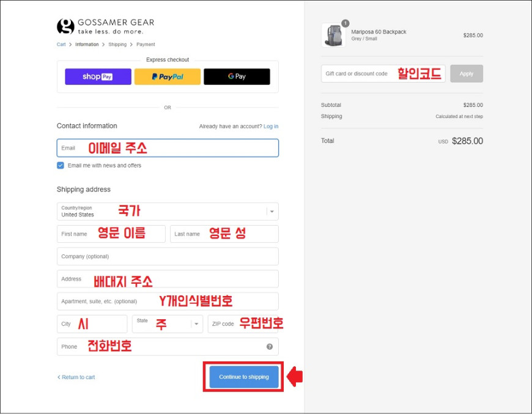Go to Cart breadcrumb
The height and width of the screenshot is (414, 532).
point(61,45)
